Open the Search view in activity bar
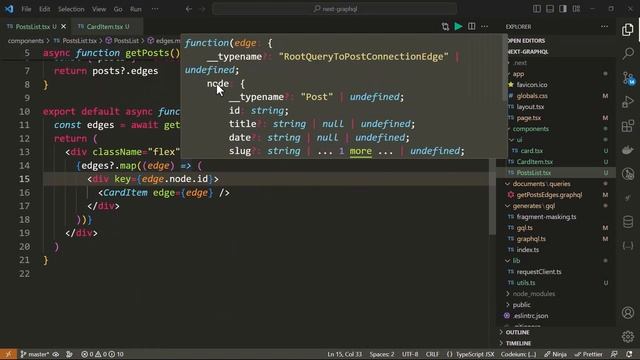This screenshot has height=360, width=640. click(x=628, y=53)
